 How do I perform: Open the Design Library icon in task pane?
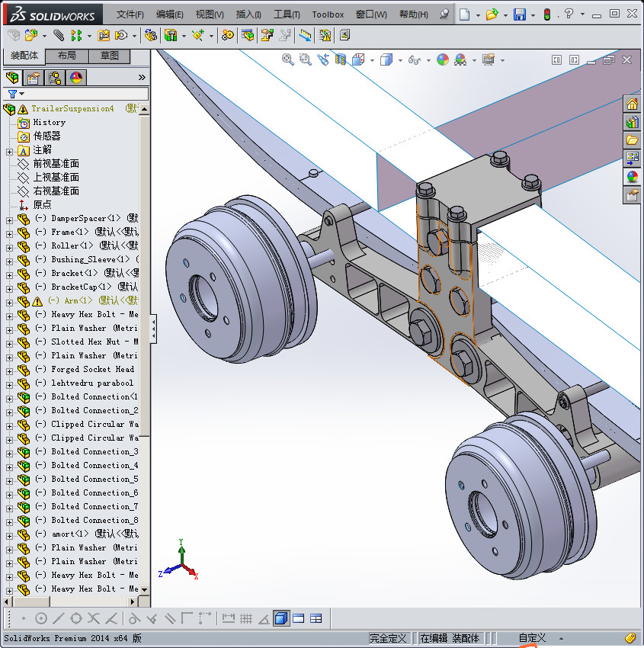click(633, 122)
